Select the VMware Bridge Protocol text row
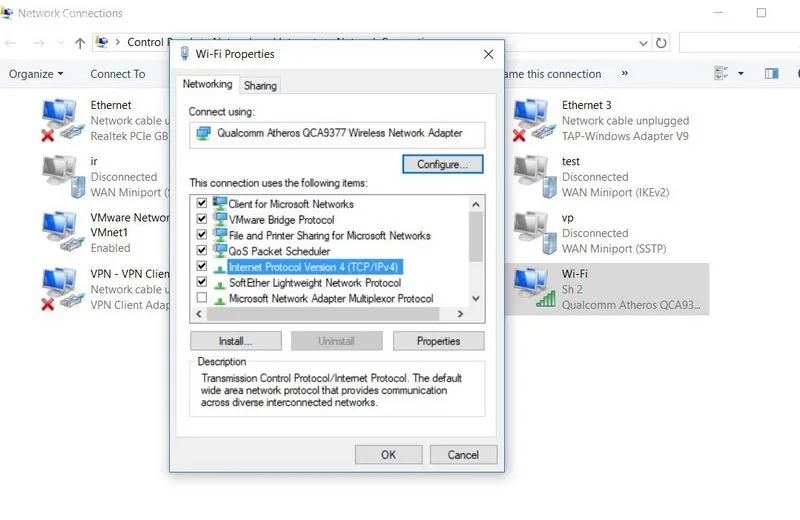The width and height of the screenshot is (800, 520). click(x=282, y=220)
